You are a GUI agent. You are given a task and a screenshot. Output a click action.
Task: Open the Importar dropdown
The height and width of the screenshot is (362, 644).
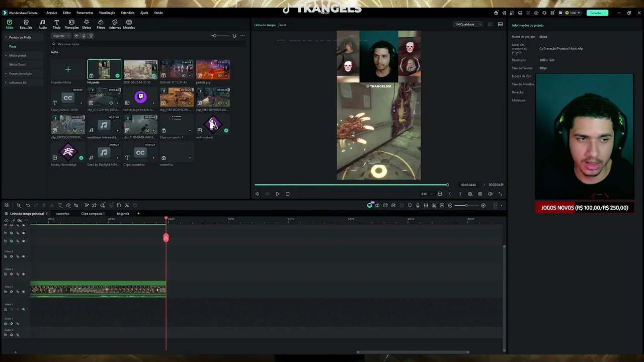[x=61, y=36]
